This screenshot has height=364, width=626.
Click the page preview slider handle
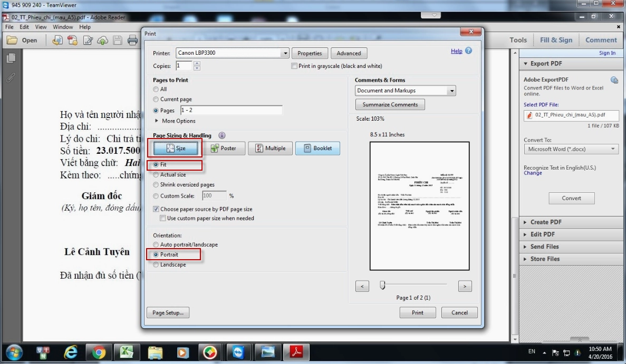[x=382, y=285]
